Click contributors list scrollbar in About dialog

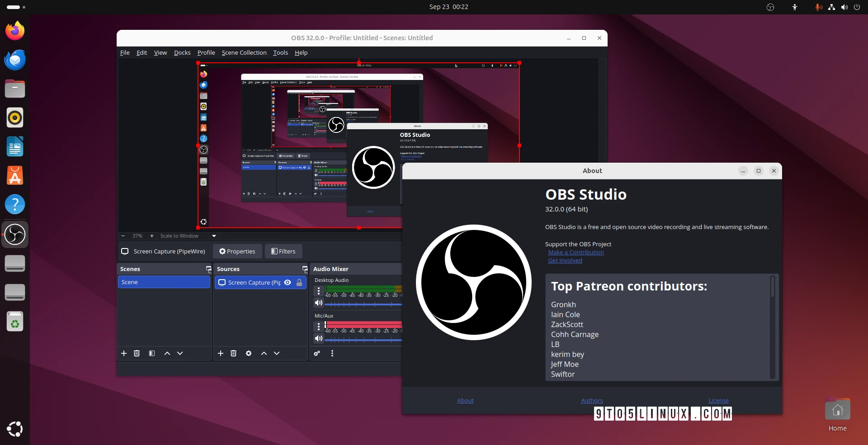coord(773,287)
